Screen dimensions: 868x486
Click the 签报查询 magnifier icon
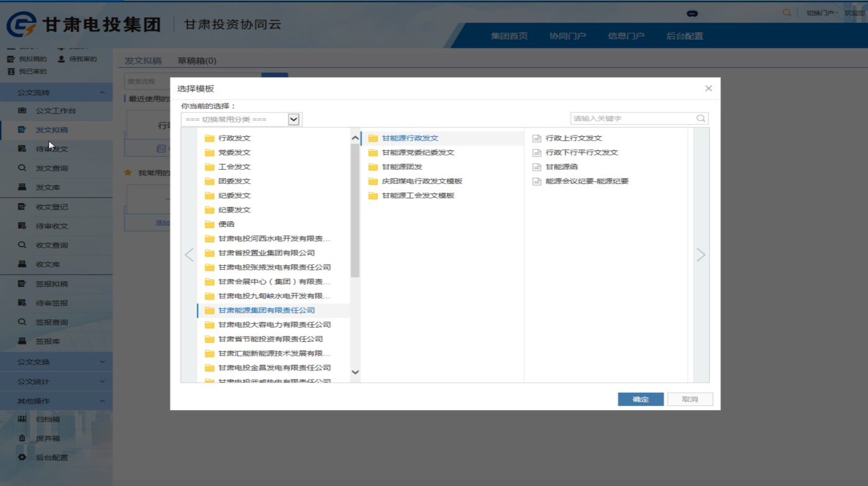coord(22,322)
